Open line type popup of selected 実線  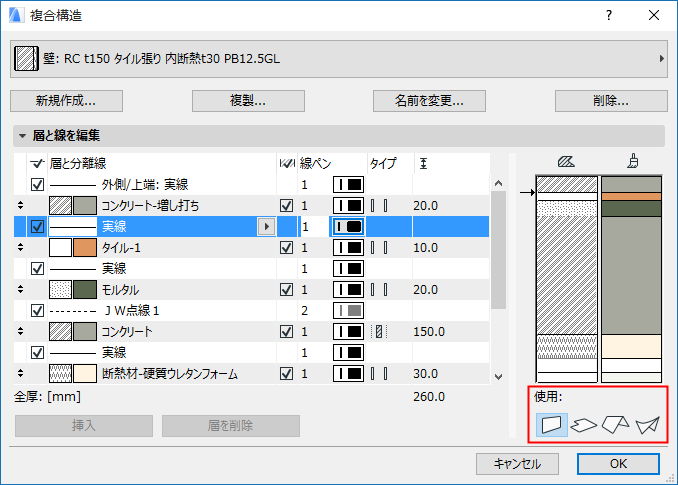[266, 227]
